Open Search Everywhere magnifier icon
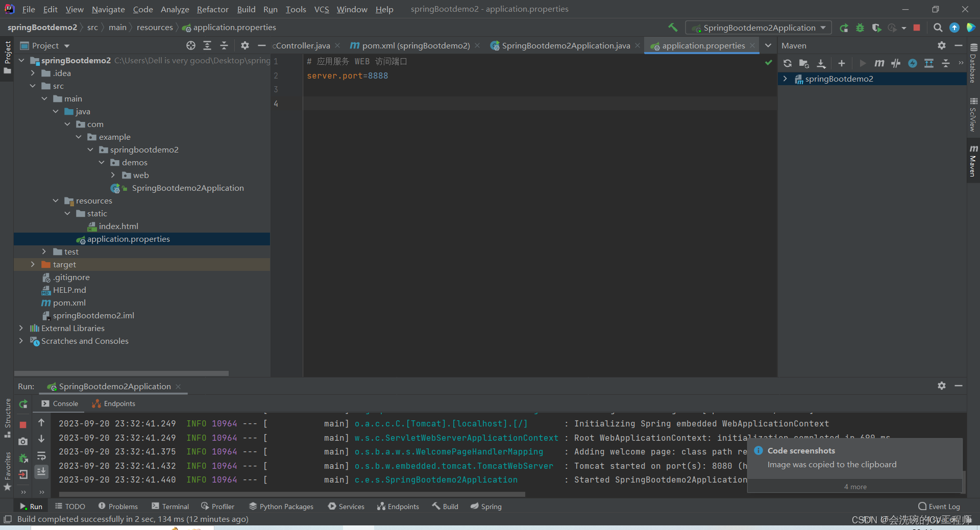This screenshot has width=980, height=530. tap(938, 28)
